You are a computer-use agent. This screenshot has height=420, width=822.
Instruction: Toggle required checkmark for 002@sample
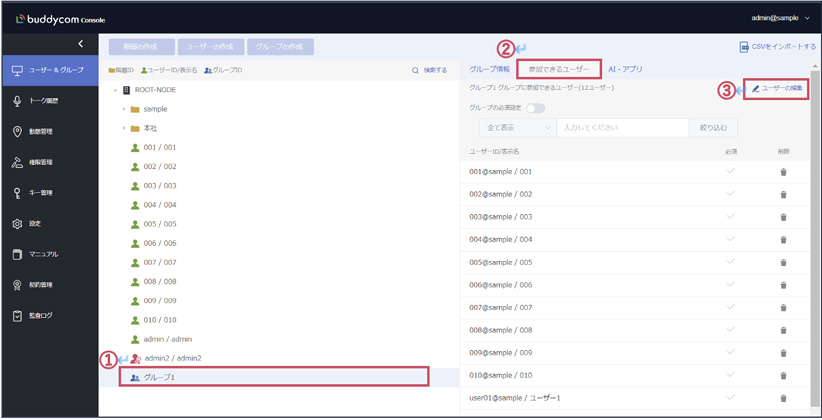tap(730, 194)
